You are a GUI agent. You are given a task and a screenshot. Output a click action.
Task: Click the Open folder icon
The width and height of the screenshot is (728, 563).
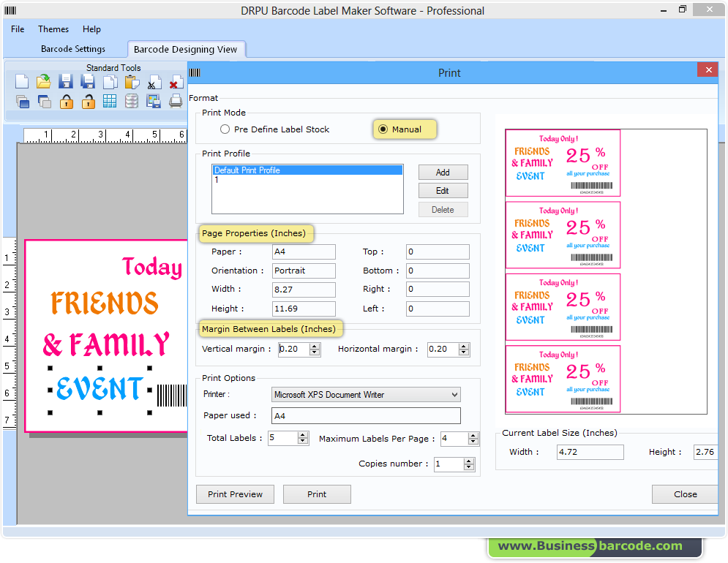pyautogui.click(x=44, y=82)
